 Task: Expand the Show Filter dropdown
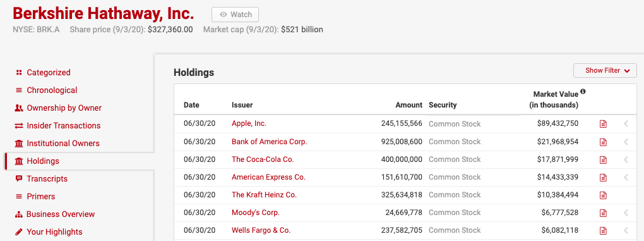point(605,70)
